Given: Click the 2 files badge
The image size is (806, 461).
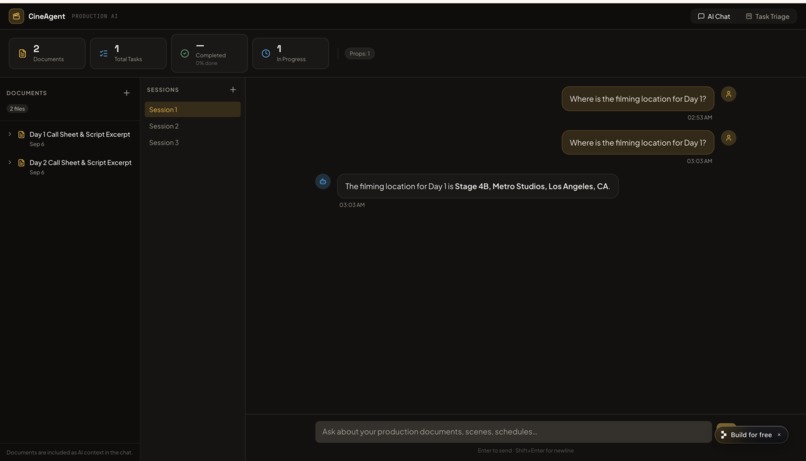Looking at the screenshot, I should [x=17, y=108].
